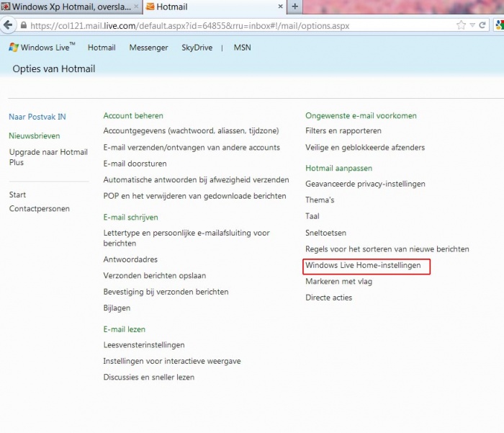Close the Hotmail tab
Viewport: 504px width, 433px height.
pos(280,6)
